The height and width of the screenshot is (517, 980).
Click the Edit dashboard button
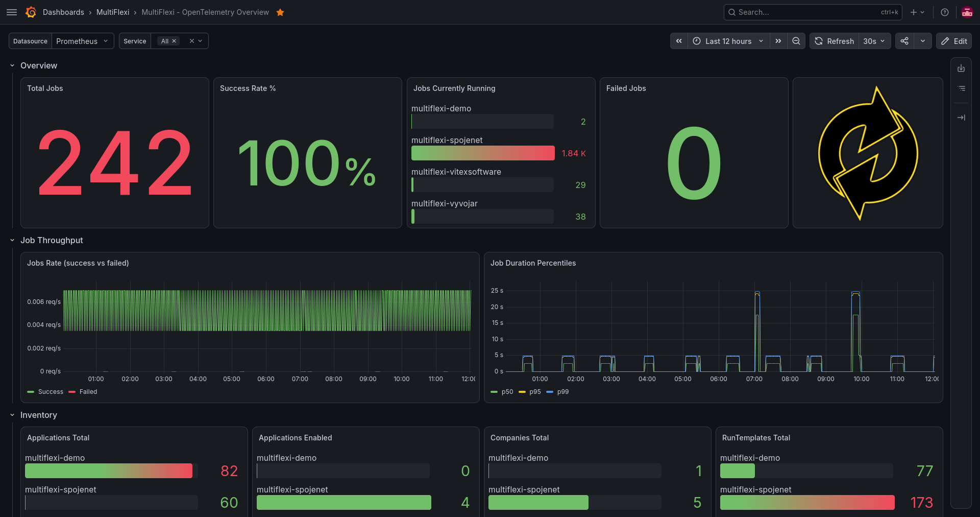point(953,41)
